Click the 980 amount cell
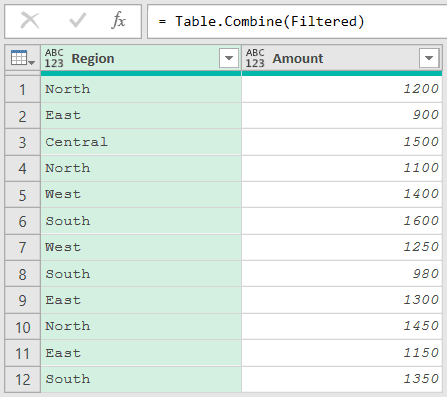Screen dimensions: 447x397 coord(342,274)
